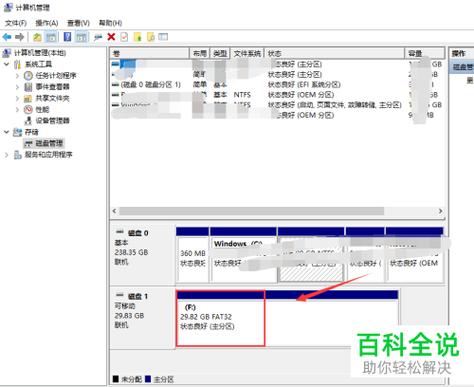Select 任务计划程序 tree item
The height and width of the screenshot is (387, 474).
[56, 75]
